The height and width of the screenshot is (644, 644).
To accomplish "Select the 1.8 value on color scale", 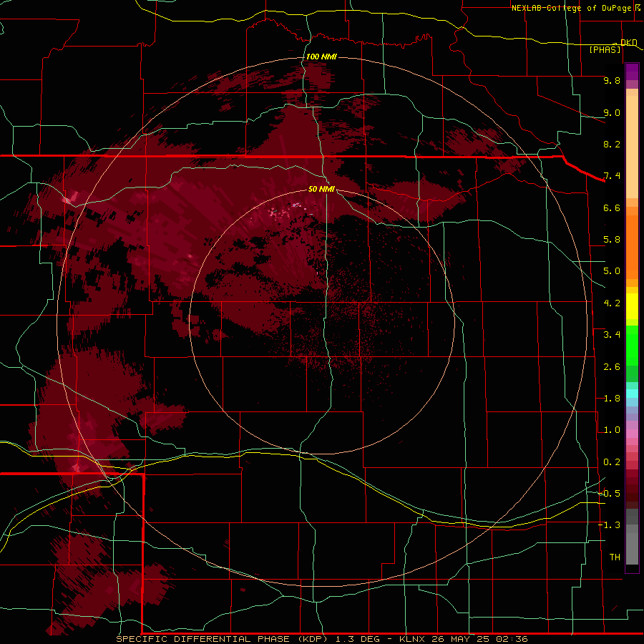I will [x=612, y=399].
